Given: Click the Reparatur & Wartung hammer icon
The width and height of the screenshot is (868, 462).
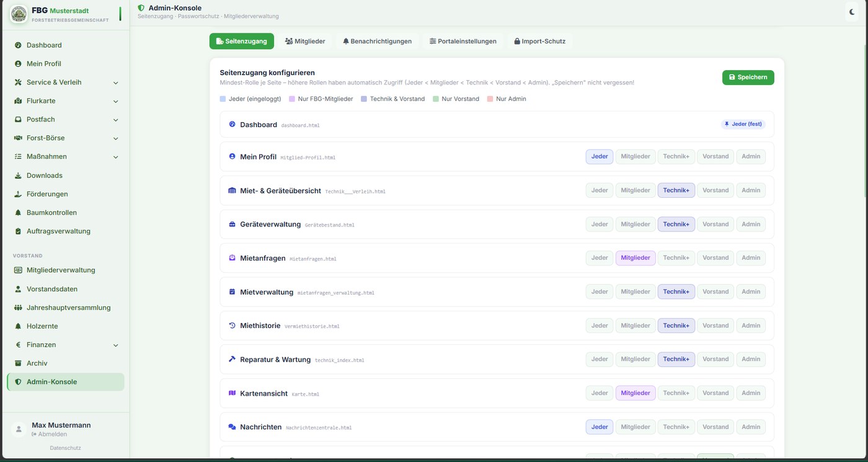Looking at the screenshot, I should pyautogui.click(x=232, y=359).
